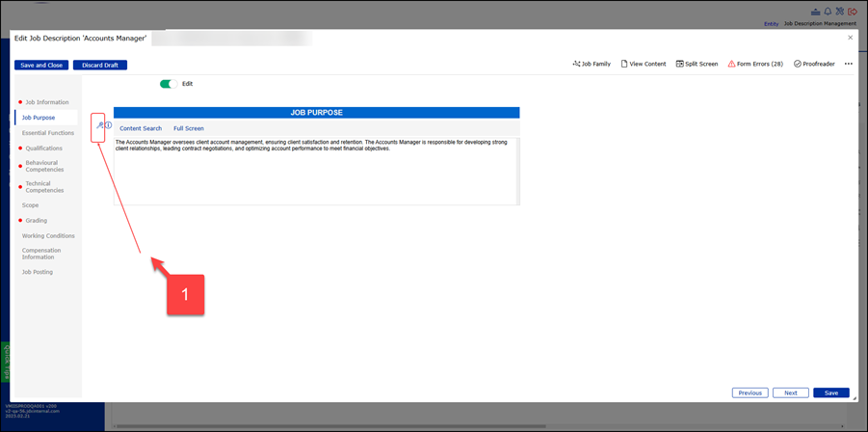Open Technical Competencies section
Screen dimensions: 868x432
tap(45, 187)
